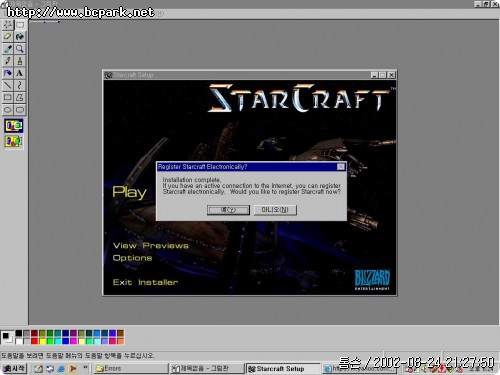Viewport: 500px width, 375px height.
Task: Pick the Pencil tool
Action: [8, 61]
